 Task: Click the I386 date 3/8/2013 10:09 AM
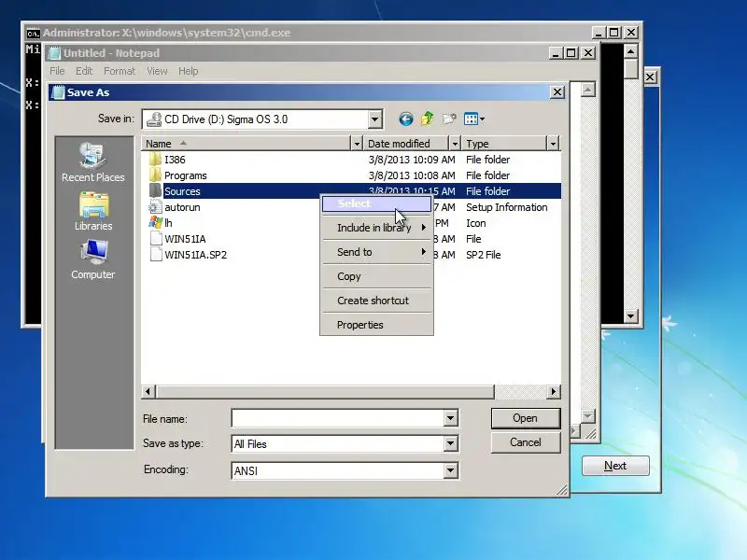(412, 160)
